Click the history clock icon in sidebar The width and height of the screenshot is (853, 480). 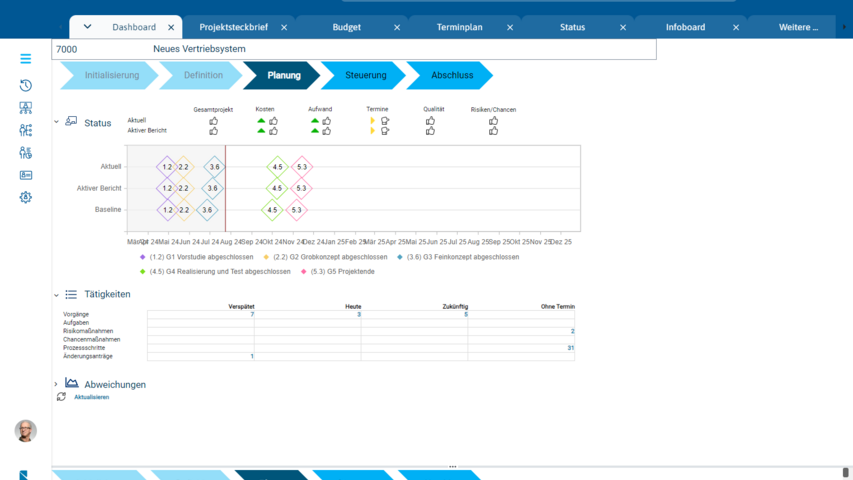[26, 86]
